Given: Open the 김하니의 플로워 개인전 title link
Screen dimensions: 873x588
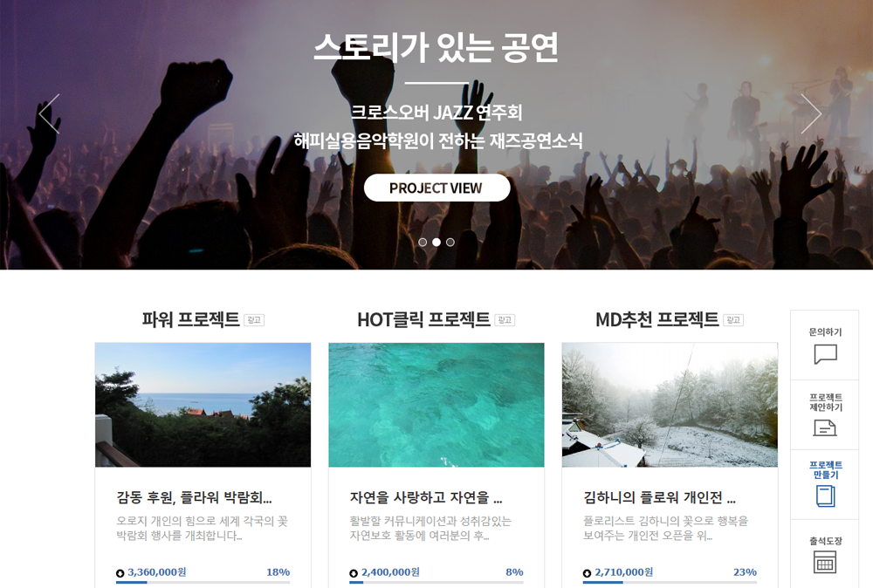Looking at the screenshot, I should coord(660,496).
